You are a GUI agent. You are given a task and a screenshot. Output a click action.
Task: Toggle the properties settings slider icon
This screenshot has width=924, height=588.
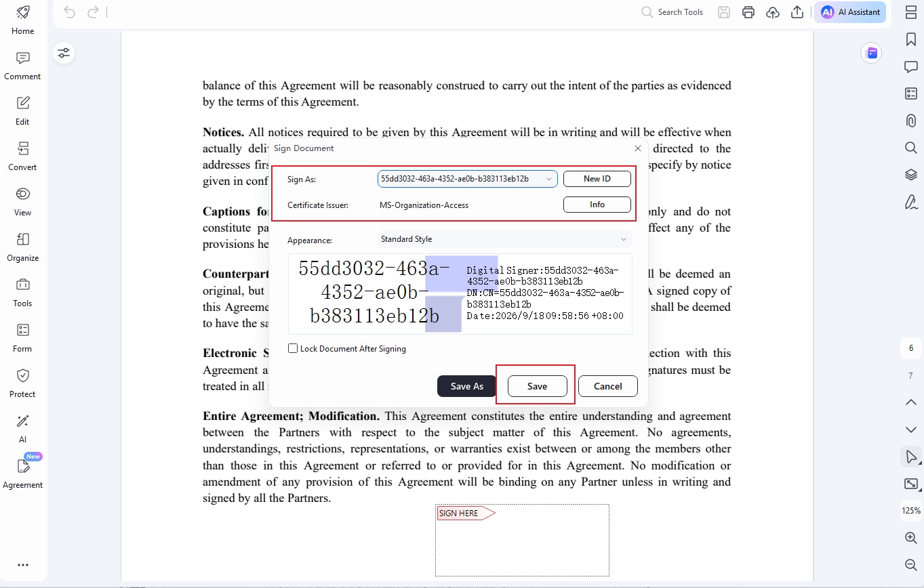64,53
